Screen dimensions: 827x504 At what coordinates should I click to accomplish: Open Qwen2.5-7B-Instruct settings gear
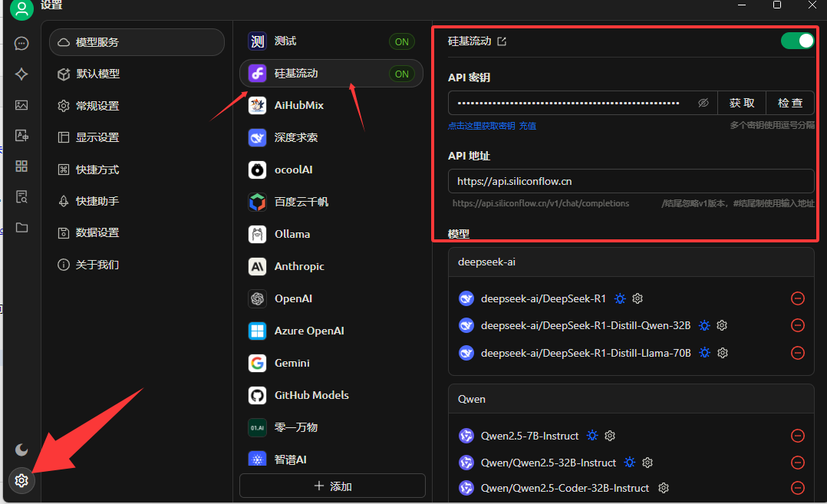pos(610,436)
